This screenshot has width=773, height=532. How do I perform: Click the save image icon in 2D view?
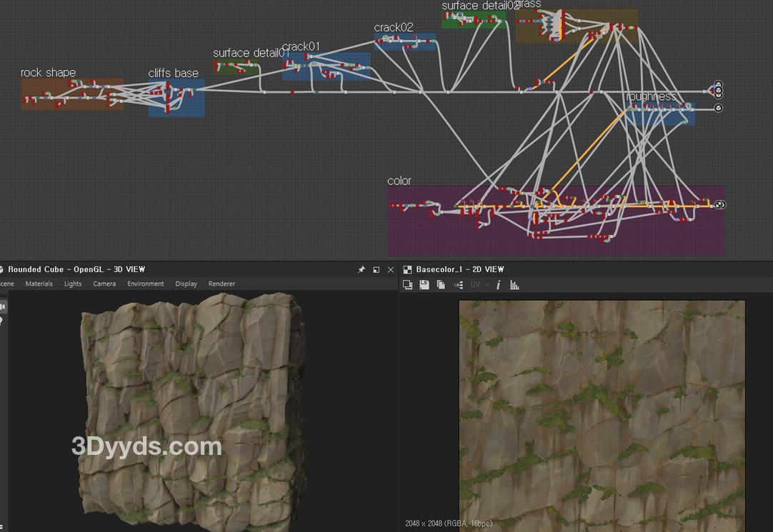[424, 285]
